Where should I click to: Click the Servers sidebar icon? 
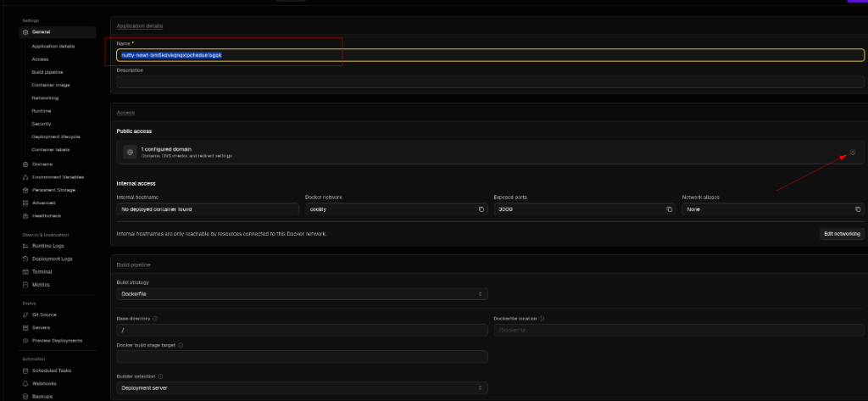25,327
